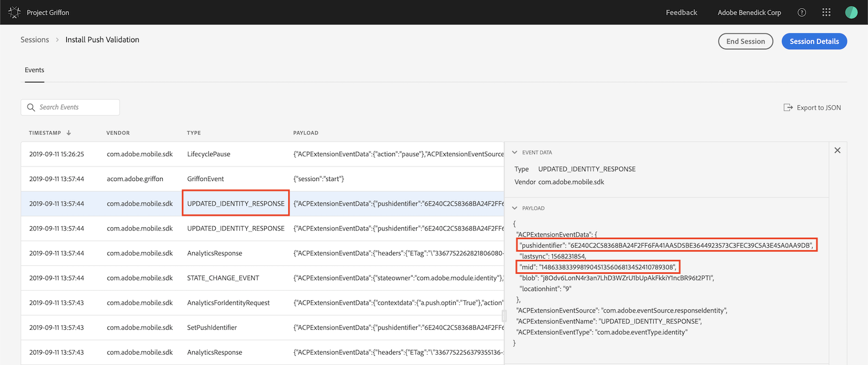Screen dimensions: 868x365
Task: Select the SetPushIdentifier row
Action: click(x=263, y=328)
